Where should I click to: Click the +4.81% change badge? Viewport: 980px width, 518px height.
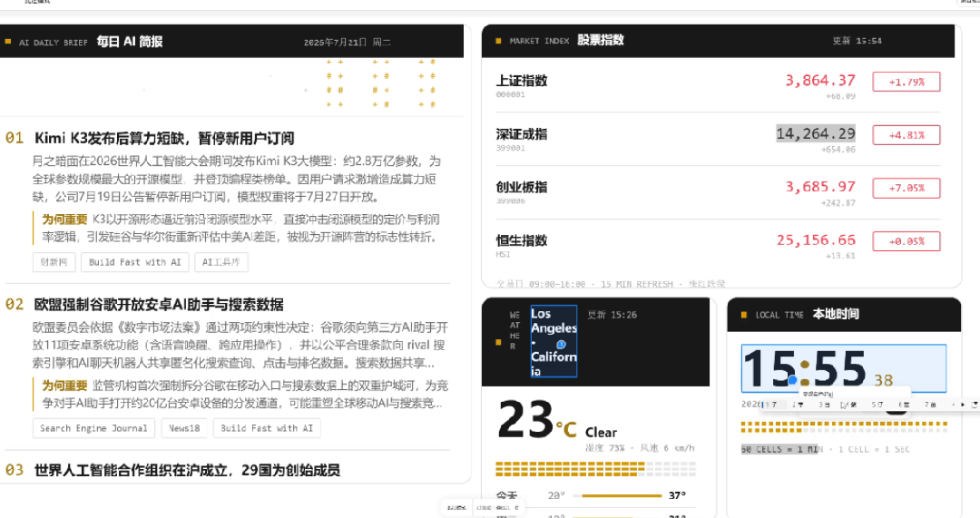[906, 135]
